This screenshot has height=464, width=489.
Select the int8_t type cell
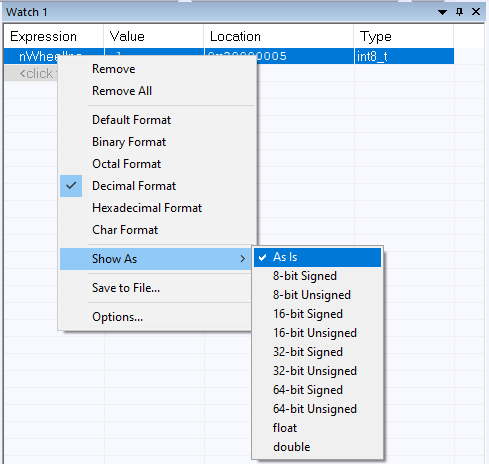click(x=404, y=56)
